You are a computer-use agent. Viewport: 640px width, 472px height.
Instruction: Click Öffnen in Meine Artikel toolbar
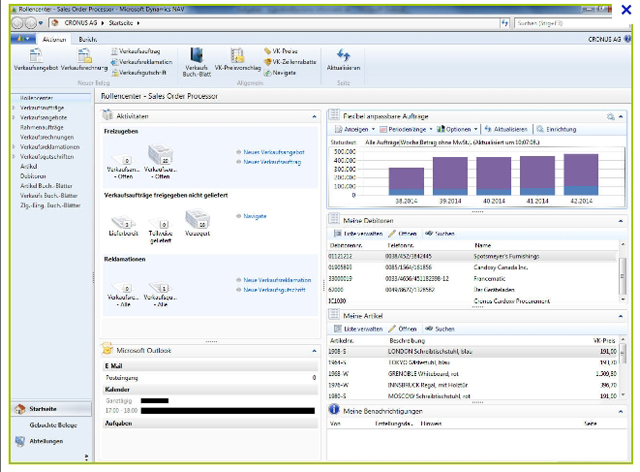point(402,329)
